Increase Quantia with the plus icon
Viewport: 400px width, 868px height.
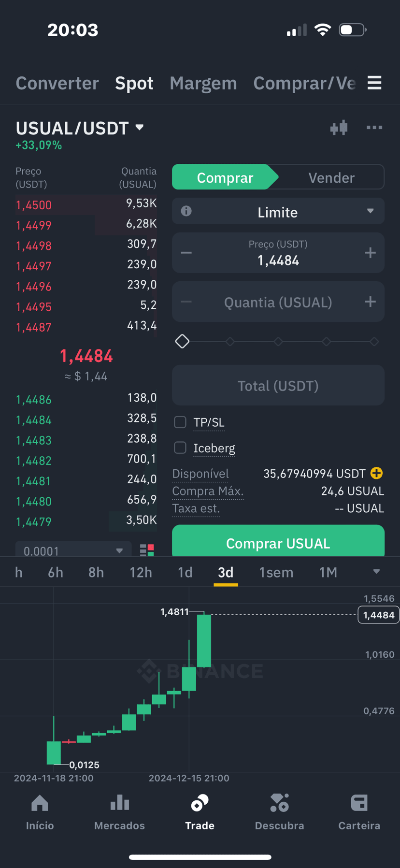pos(370,302)
